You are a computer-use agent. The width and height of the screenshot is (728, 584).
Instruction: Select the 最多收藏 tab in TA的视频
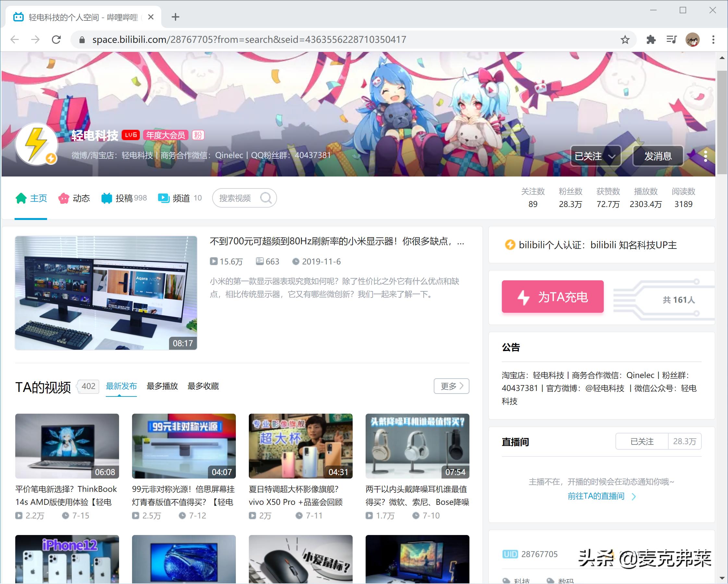click(203, 386)
